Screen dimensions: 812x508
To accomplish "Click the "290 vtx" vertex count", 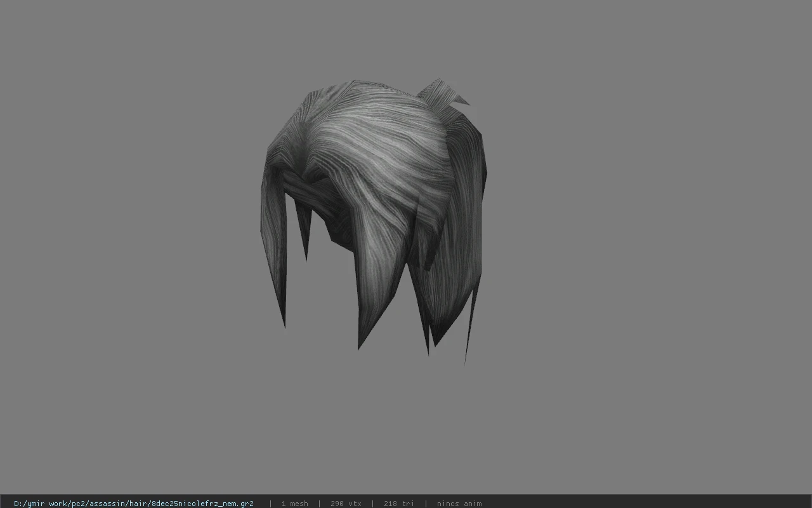I will (x=346, y=504).
